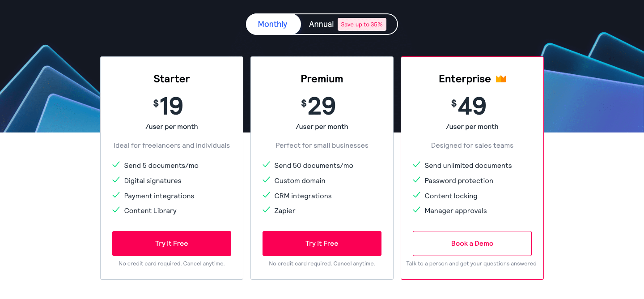Click checkmark beside Password protection
The image size is (644, 299).
pyautogui.click(x=416, y=180)
